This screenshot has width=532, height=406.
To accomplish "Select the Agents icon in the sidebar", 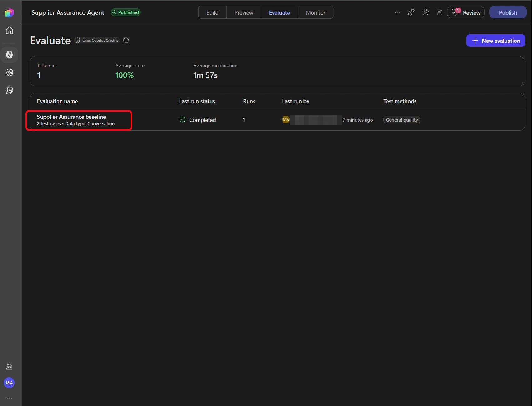I will pyautogui.click(x=9, y=55).
